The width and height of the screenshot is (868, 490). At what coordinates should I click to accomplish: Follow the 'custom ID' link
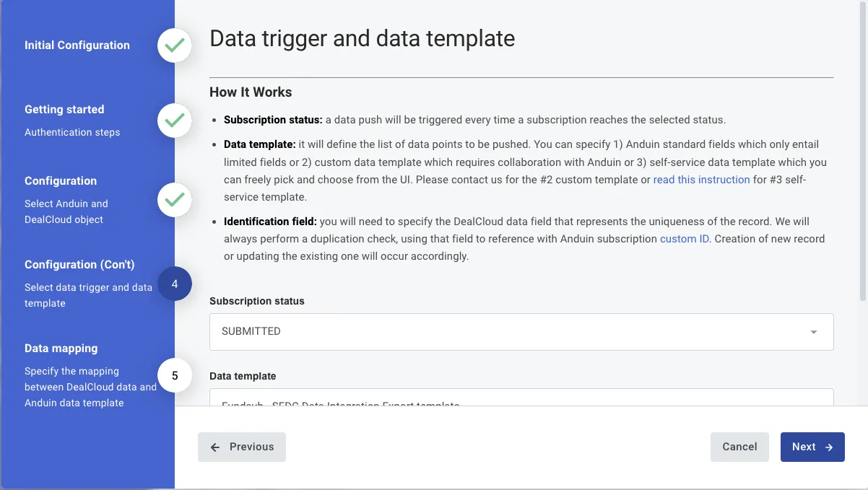click(685, 239)
